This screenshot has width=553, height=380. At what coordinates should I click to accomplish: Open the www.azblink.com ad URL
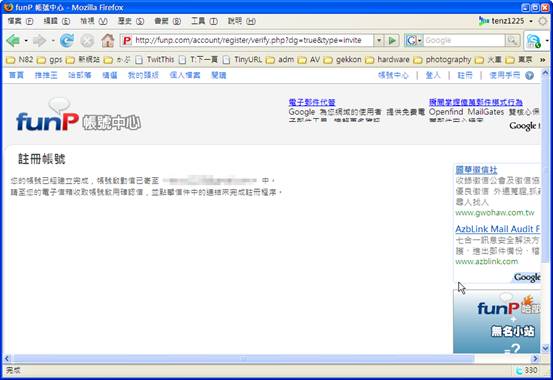pyautogui.click(x=487, y=261)
